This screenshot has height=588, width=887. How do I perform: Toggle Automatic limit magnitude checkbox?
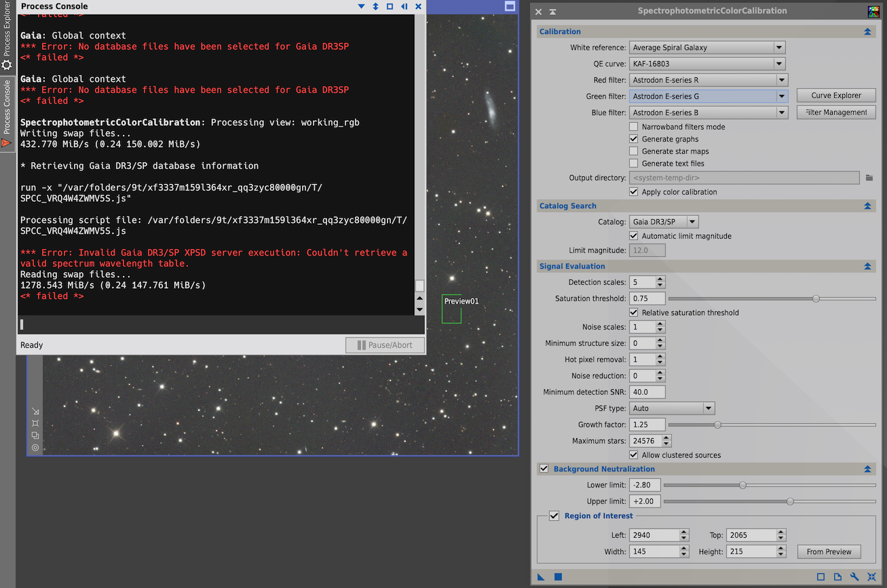(634, 236)
